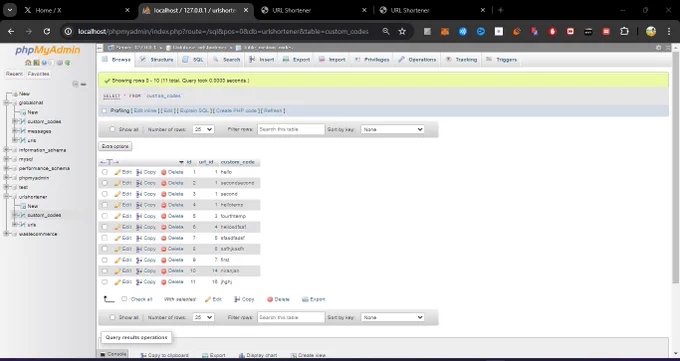Viewport: 680px width, 361px height.
Task: Expand the performance_schema database node
Action: pyautogui.click(x=6, y=168)
